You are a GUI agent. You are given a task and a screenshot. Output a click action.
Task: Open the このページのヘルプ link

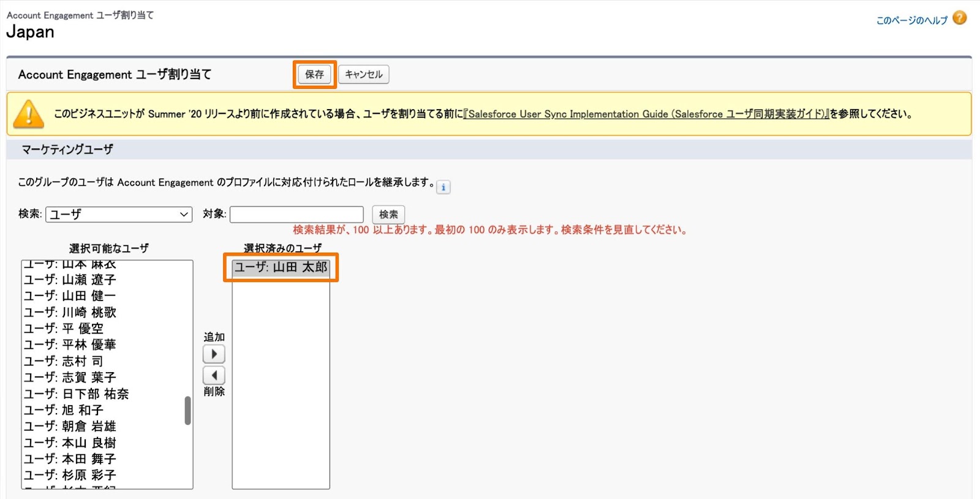click(911, 20)
